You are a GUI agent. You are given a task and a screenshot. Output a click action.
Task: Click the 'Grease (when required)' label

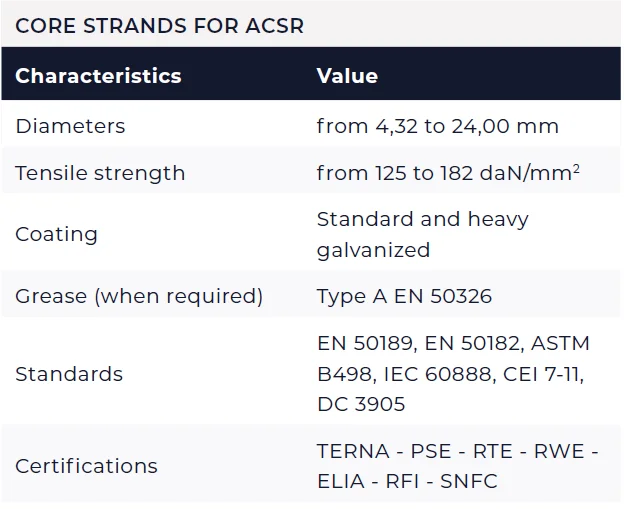139,296
